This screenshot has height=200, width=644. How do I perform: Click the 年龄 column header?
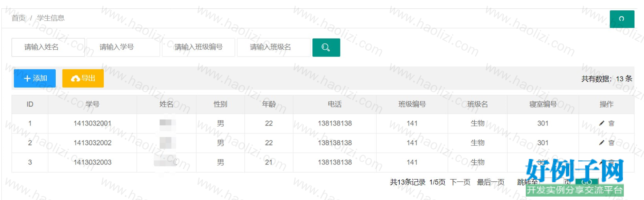pos(269,104)
